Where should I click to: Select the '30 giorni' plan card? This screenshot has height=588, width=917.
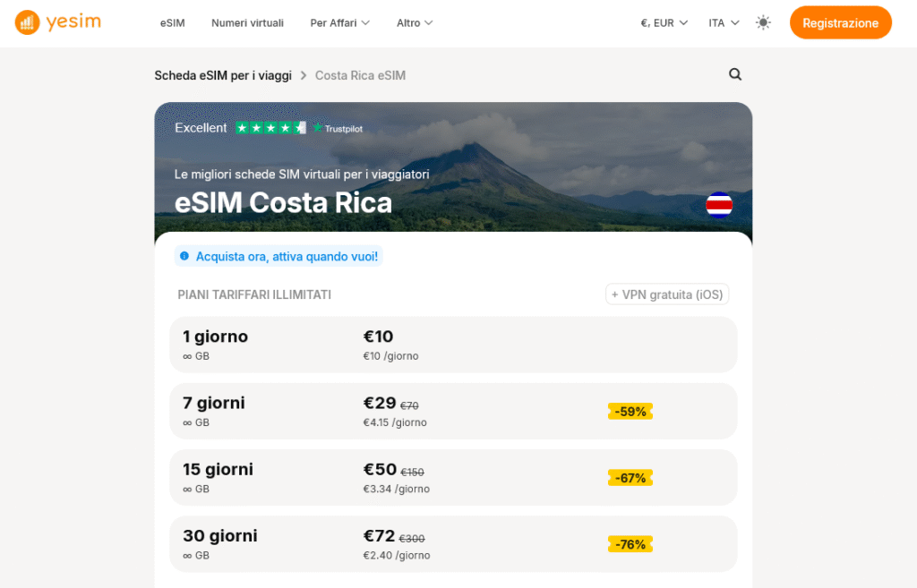click(452, 543)
